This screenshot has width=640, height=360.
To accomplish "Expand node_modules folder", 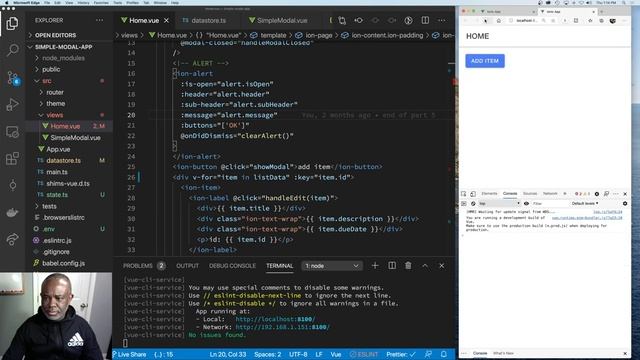I will click(64, 58).
